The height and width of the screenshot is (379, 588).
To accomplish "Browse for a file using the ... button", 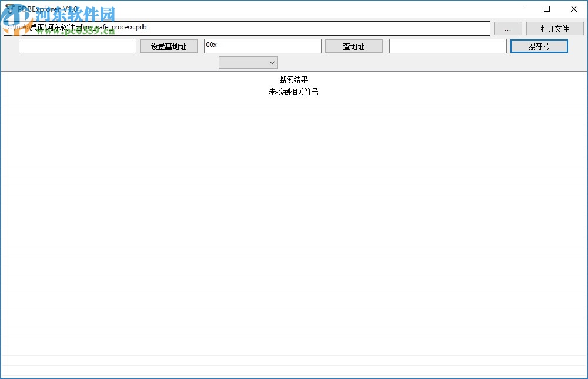I will coord(508,28).
